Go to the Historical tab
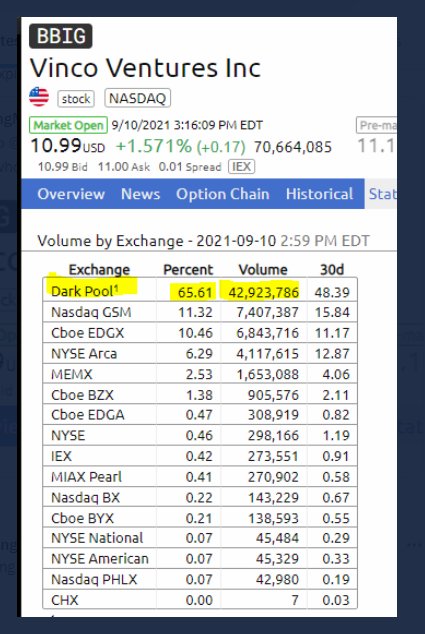 coord(319,194)
